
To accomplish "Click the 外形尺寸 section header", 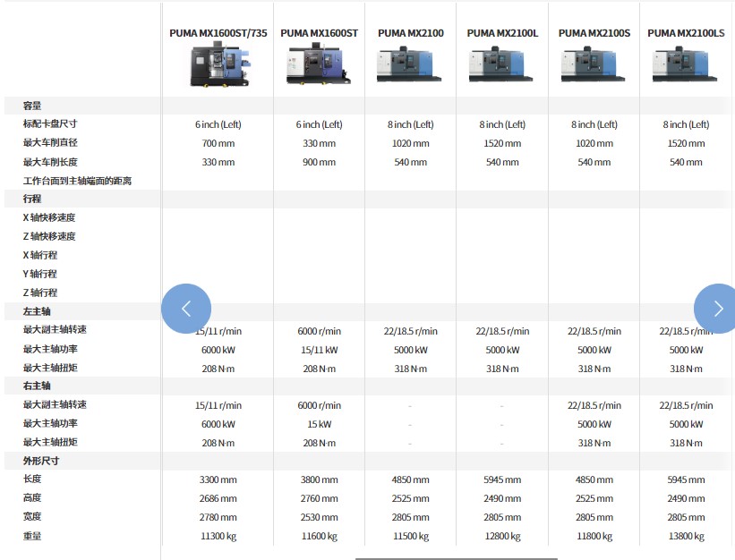I will click(41, 461).
